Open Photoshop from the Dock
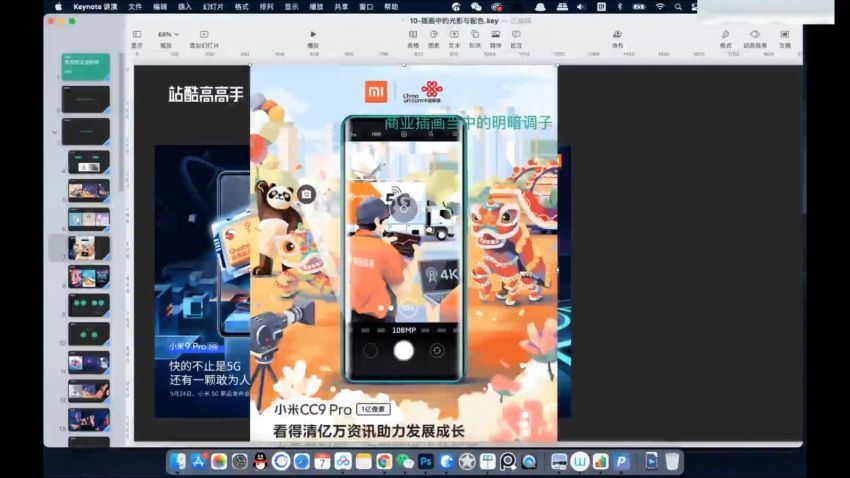850x478 pixels. [426, 461]
